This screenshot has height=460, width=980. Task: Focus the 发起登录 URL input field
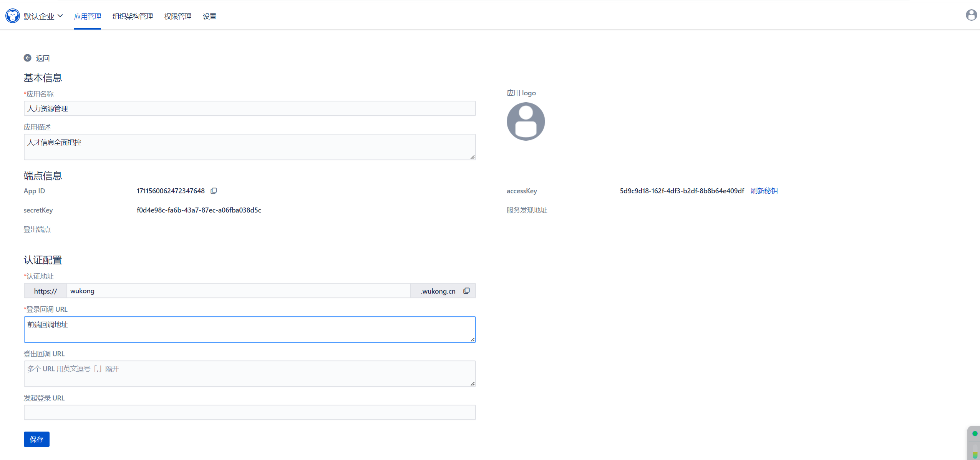tap(250, 412)
